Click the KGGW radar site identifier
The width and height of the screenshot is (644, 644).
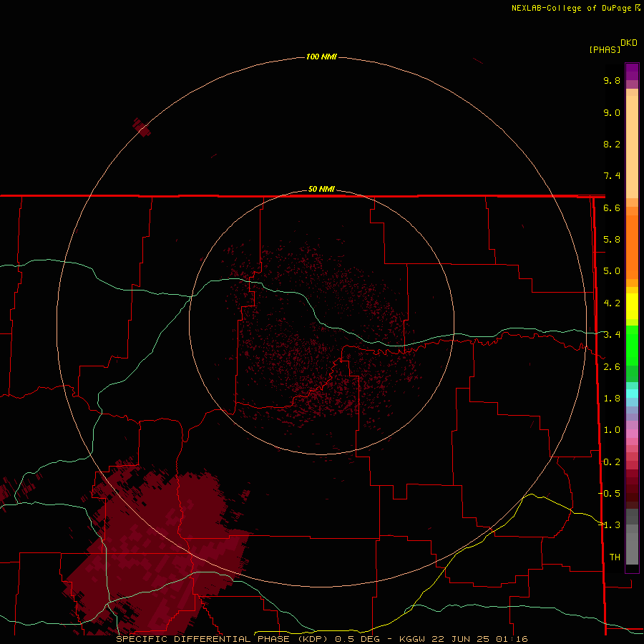413,639
